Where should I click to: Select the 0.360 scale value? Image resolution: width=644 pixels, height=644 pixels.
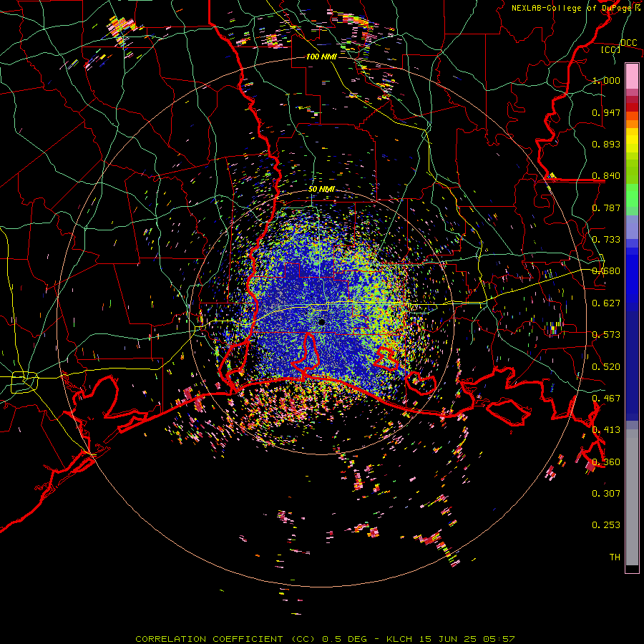[606, 462]
